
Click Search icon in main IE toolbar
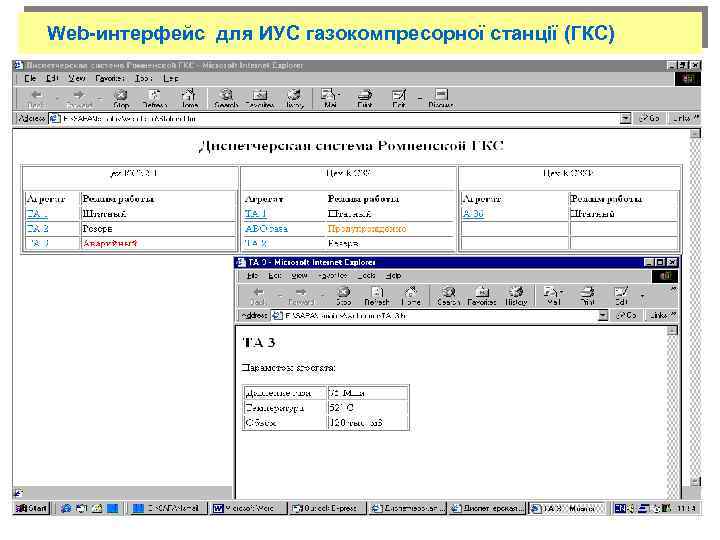click(x=226, y=98)
